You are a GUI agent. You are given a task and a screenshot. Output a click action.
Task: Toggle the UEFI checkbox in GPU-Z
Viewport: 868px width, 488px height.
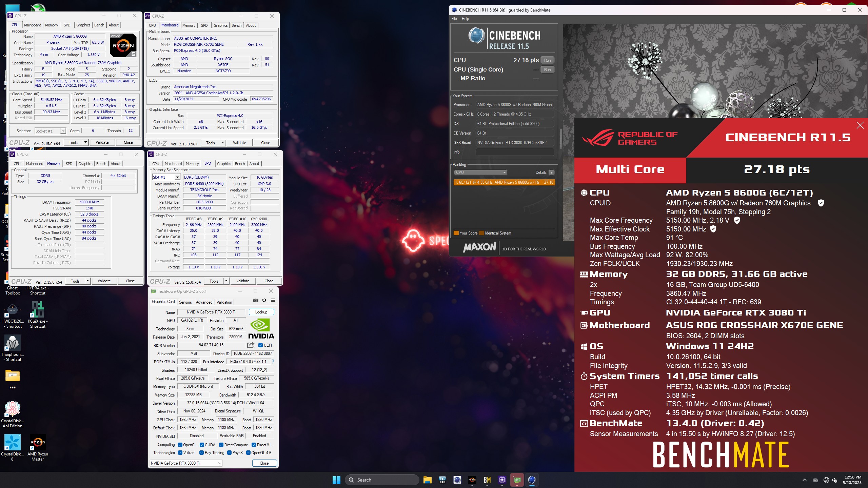(260, 345)
